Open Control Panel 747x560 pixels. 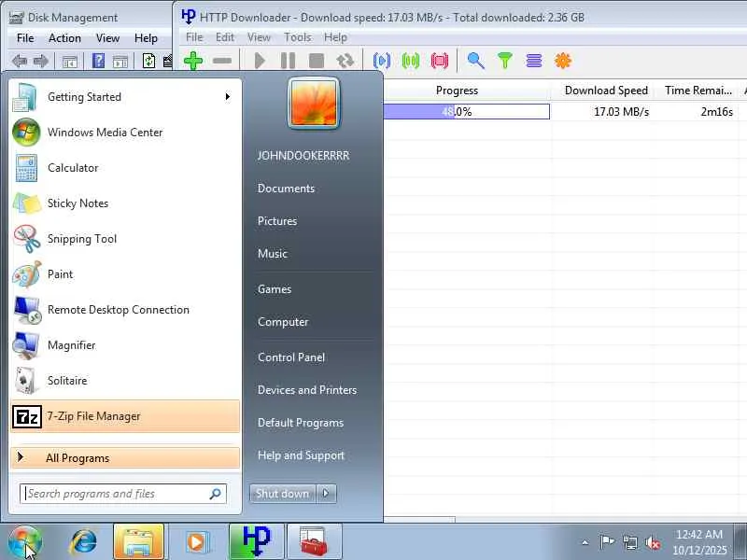click(291, 357)
